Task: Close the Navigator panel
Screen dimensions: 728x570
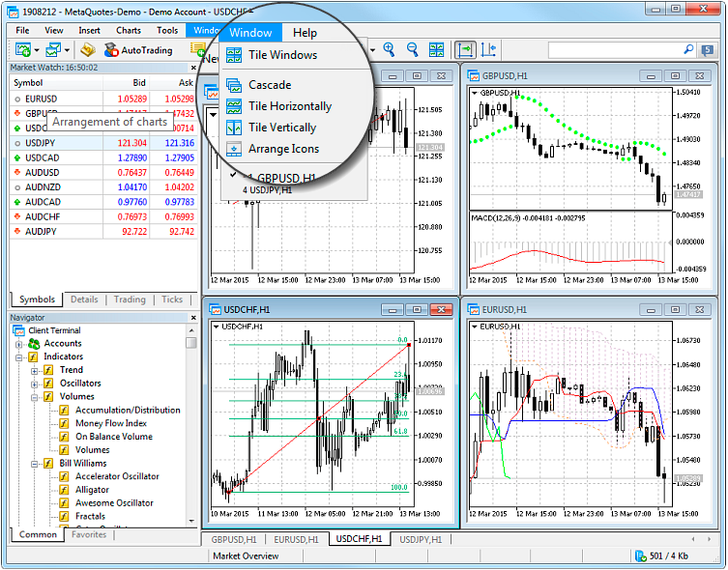Action: pos(193,318)
